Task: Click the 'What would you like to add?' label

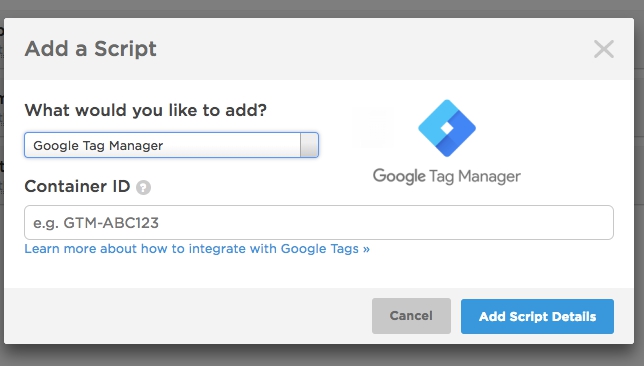Action: (x=145, y=110)
